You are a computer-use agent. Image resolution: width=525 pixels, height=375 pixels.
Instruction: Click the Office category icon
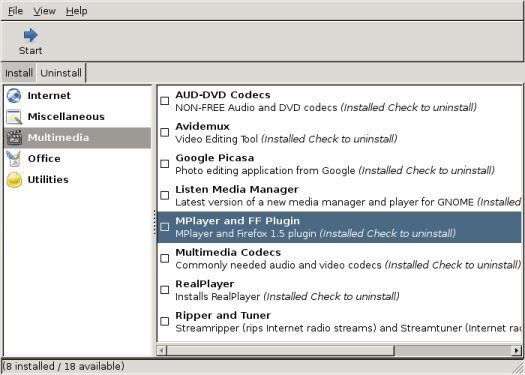point(14,159)
